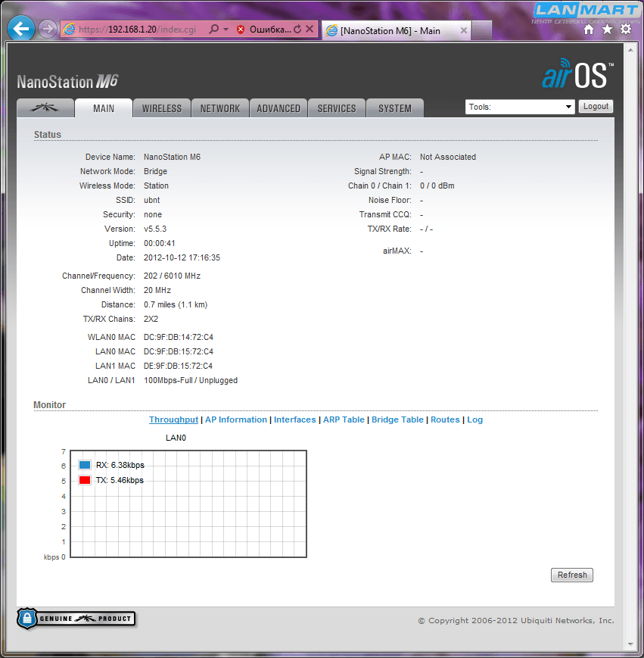This screenshot has width=644, height=658.
Task: Click the Uptime value 00:00:41
Action: click(x=160, y=243)
